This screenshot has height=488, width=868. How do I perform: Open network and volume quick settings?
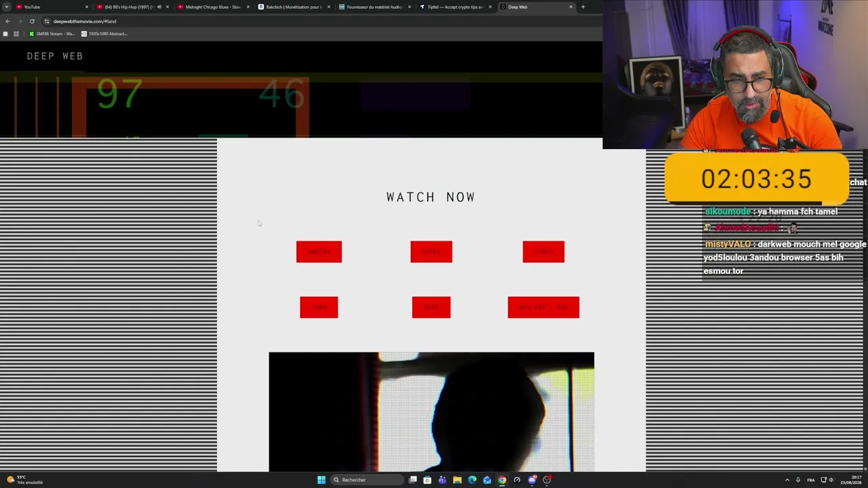(827, 480)
